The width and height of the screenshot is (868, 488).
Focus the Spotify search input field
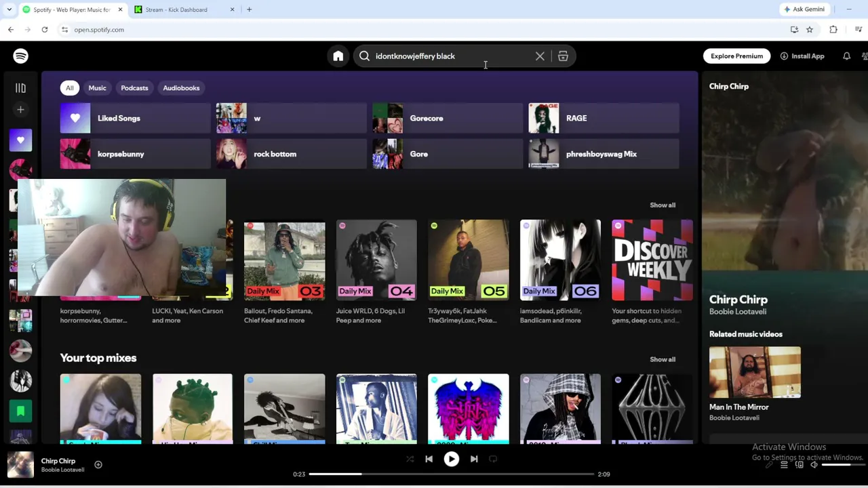pos(452,56)
